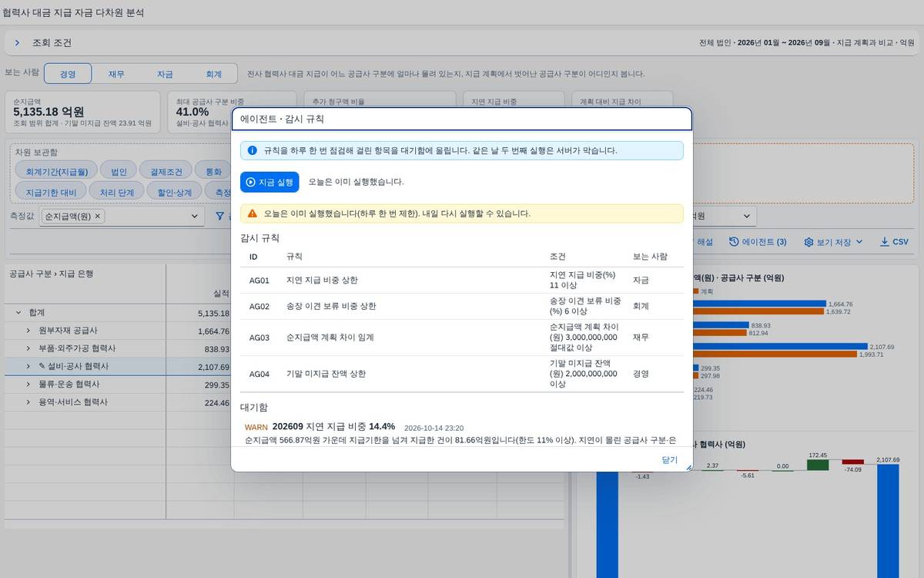Click rule name 순지급액 계획 차이 임계
Image resolution: width=924 pixels, height=578 pixels.
point(330,338)
